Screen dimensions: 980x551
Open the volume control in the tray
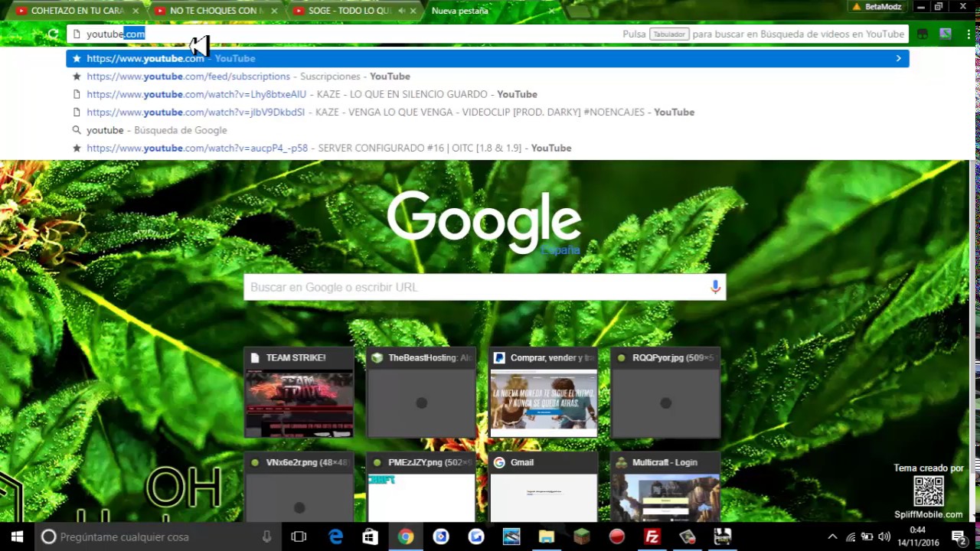coord(884,536)
